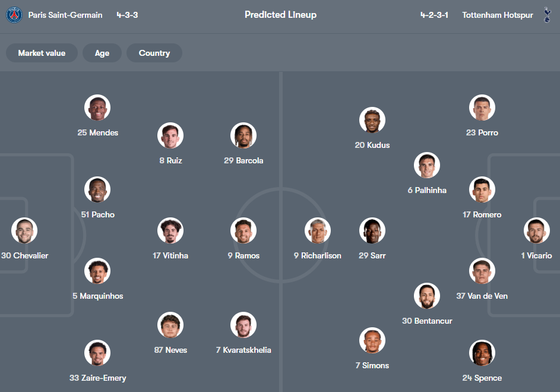Select goalkeeper Vicario's portrait
This screenshot has height=392, width=560.
click(x=536, y=230)
